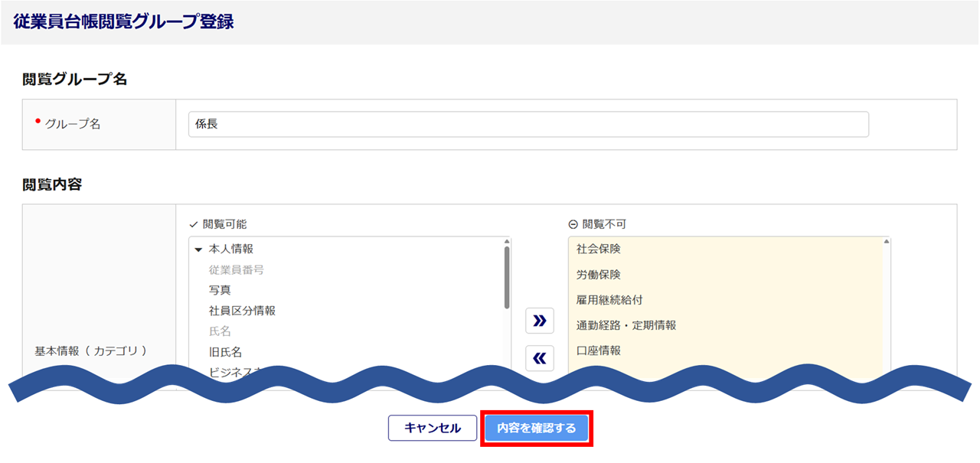The height and width of the screenshot is (463, 980).
Task: Select 旧氏名 in the viewable list
Action: click(225, 352)
